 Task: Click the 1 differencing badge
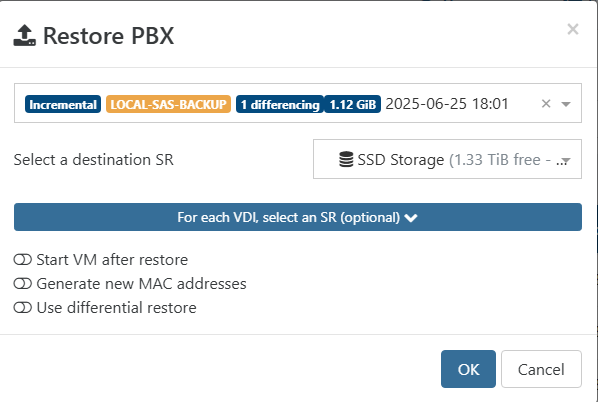click(x=280, y=104)
